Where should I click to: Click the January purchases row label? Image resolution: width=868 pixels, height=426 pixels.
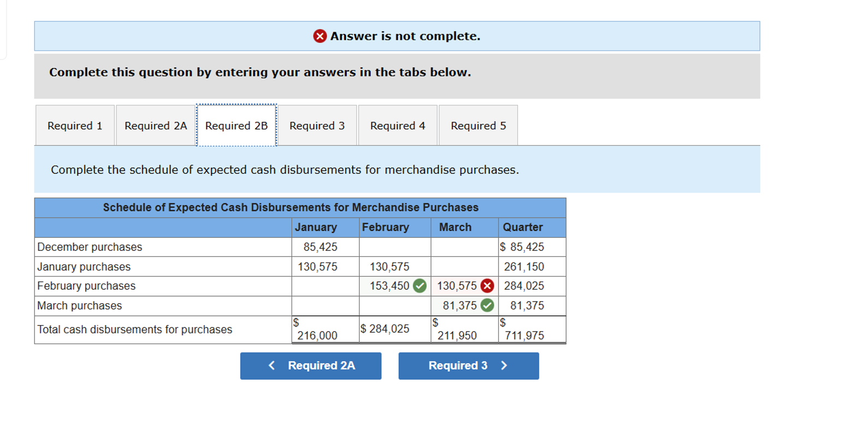(84, 267)
